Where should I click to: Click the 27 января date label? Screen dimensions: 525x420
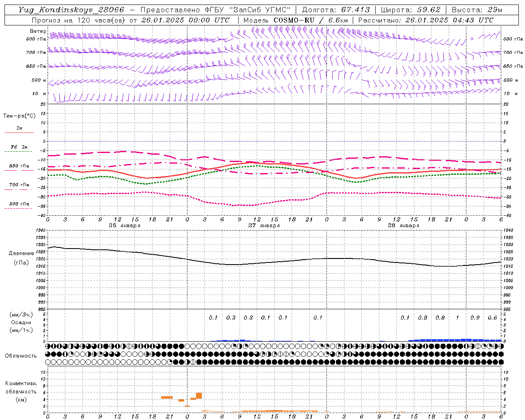pos(264,226)
